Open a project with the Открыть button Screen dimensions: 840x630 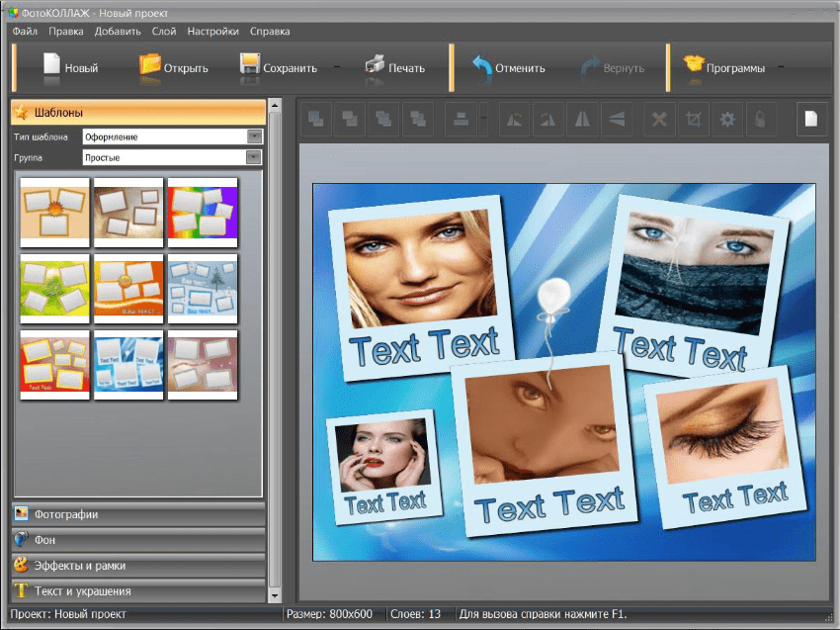click(174, 68)
